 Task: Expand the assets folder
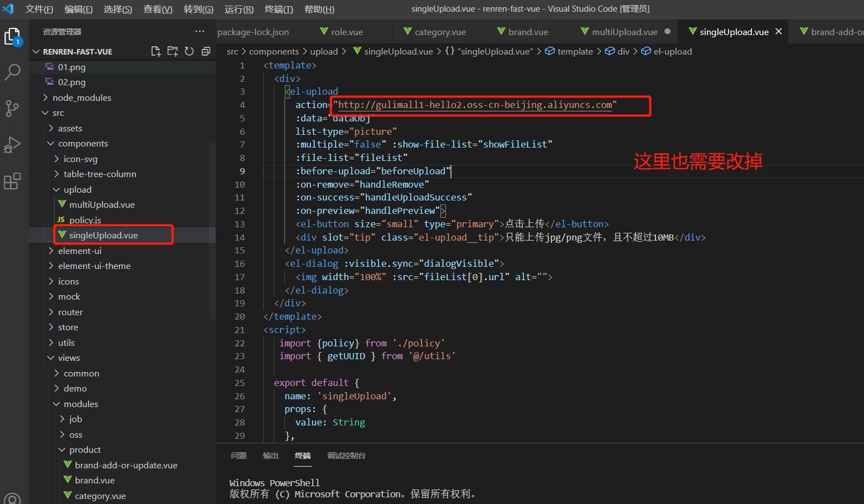(70, 128)
